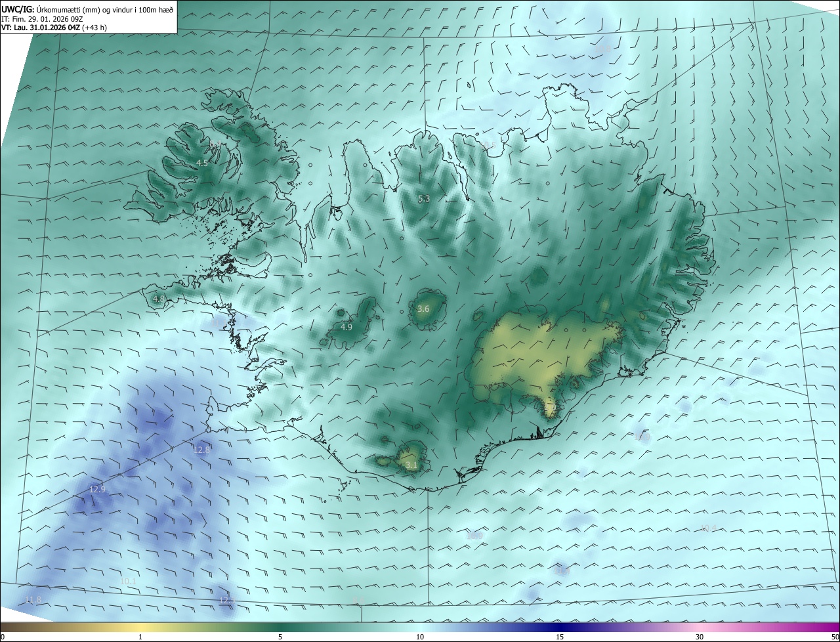Click the colorbar tick label 0

[x=3, y=637]
